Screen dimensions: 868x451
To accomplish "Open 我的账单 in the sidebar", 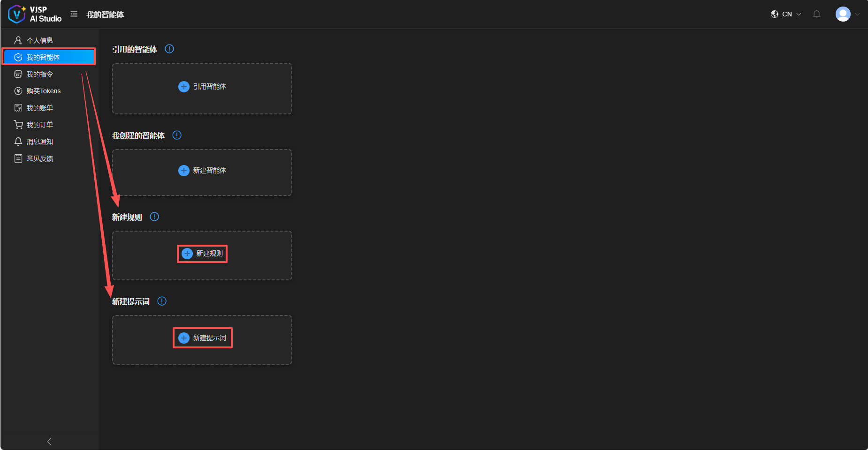I will point(40,108).
